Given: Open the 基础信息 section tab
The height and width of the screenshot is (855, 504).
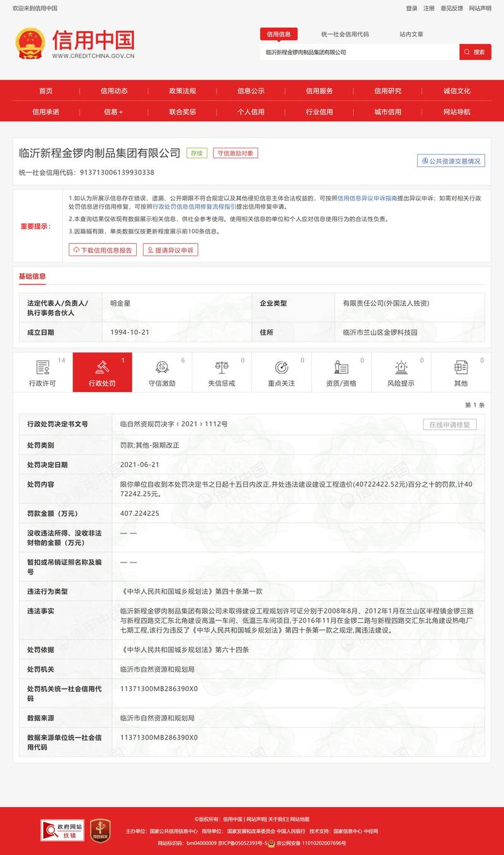Looking at the screenshot, I should click(x=32, y=276).
